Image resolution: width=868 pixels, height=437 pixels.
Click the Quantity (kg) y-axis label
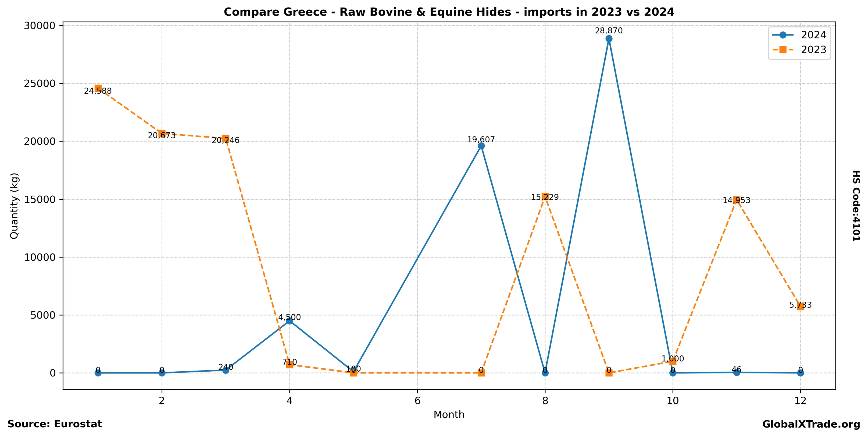[x=14, y=206]
